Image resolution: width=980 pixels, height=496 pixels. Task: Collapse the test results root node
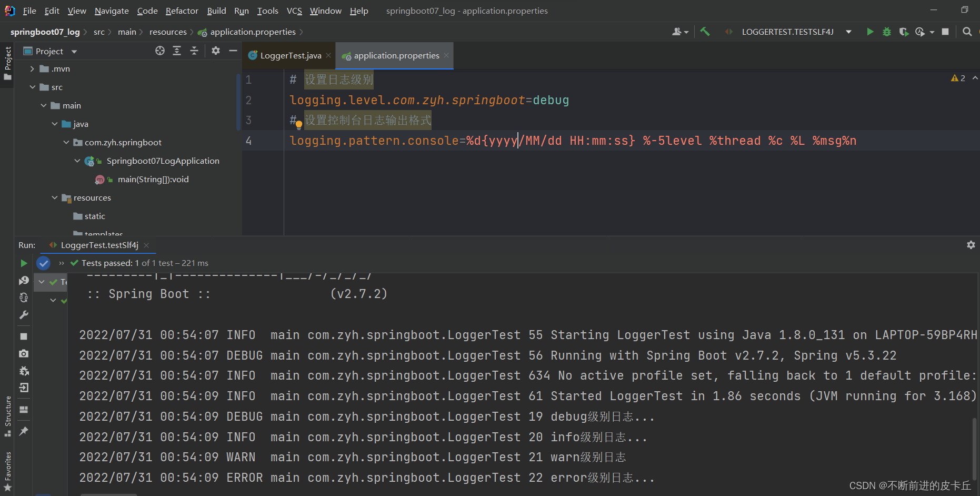tap(42, 282)
